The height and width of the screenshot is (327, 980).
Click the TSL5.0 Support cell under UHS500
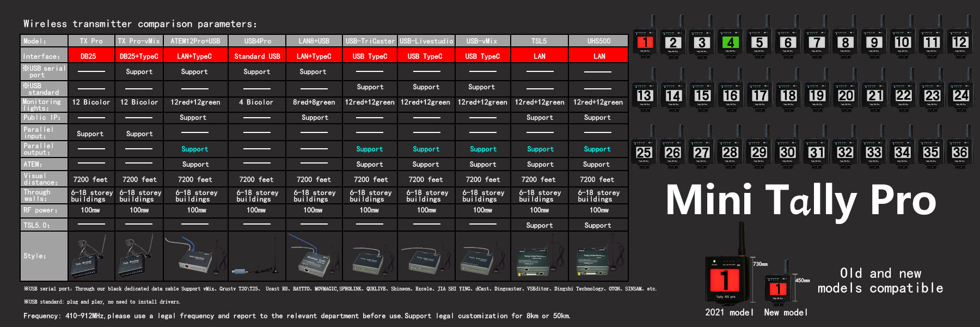tap(598, 226)
